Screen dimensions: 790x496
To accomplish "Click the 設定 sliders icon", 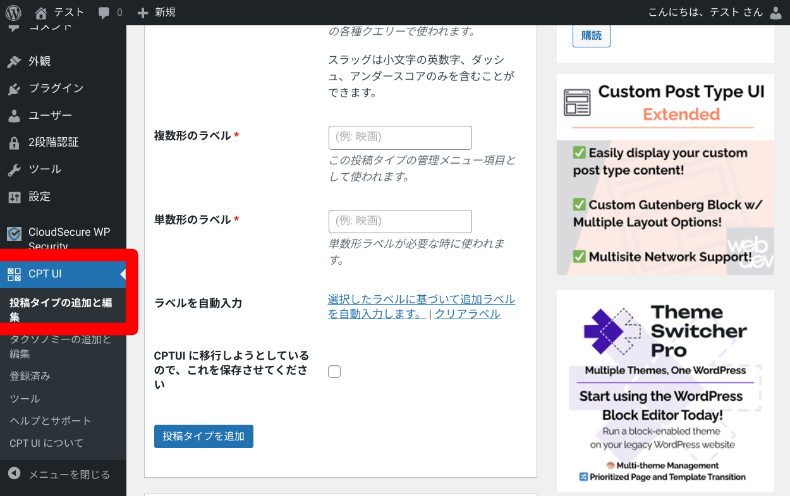I will tap(14, 197).
